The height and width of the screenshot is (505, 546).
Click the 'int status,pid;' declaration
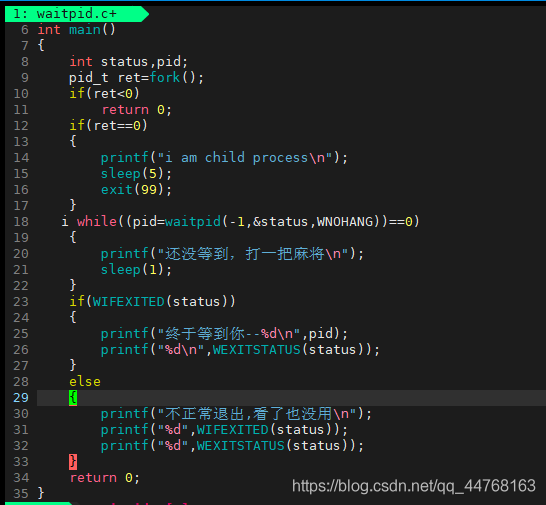pos(128,62)
